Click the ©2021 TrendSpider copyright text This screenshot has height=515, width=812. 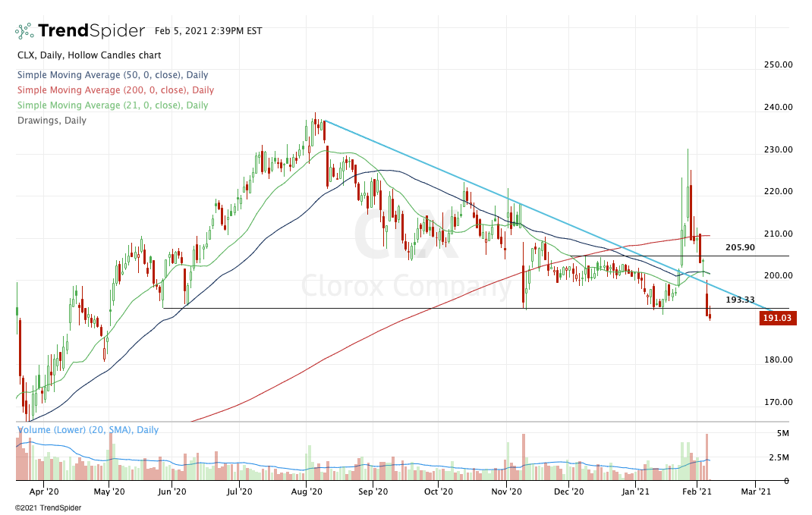tap(48, 507)
